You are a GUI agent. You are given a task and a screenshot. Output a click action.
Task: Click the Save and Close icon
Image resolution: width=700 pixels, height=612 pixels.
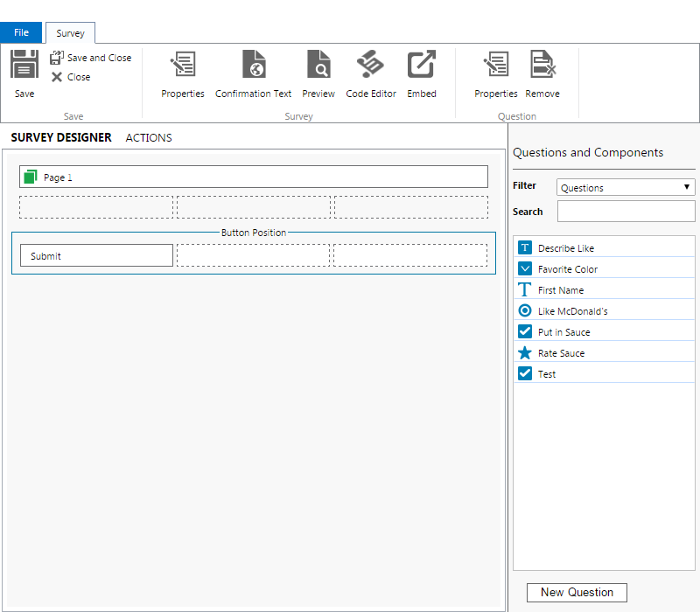tap(57, 58)
